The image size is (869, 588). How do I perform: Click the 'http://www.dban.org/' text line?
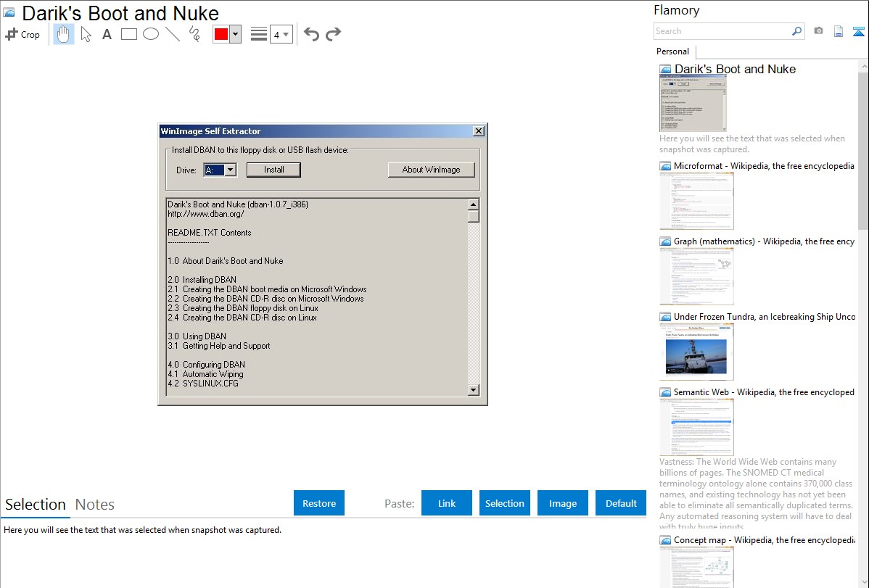point(205,214)
